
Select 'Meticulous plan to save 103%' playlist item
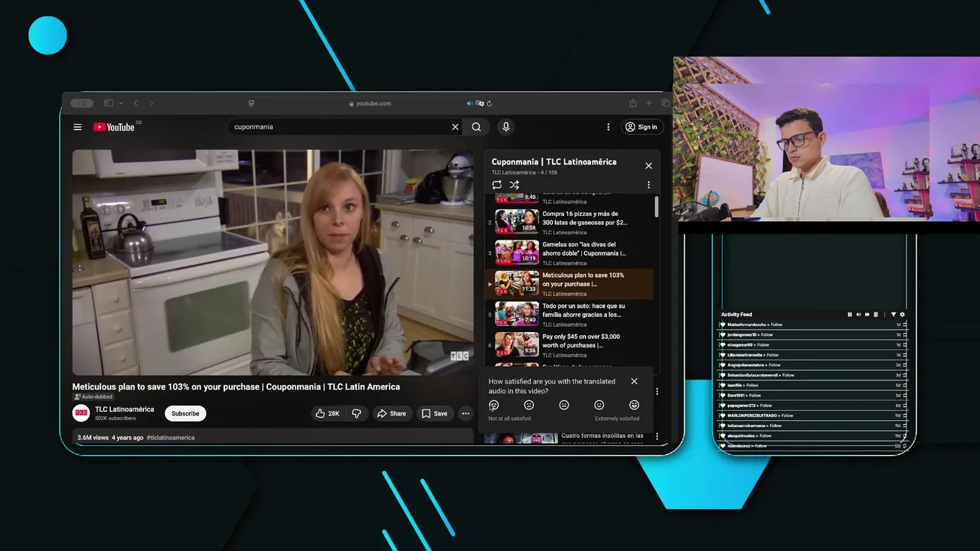coord(570,284)
